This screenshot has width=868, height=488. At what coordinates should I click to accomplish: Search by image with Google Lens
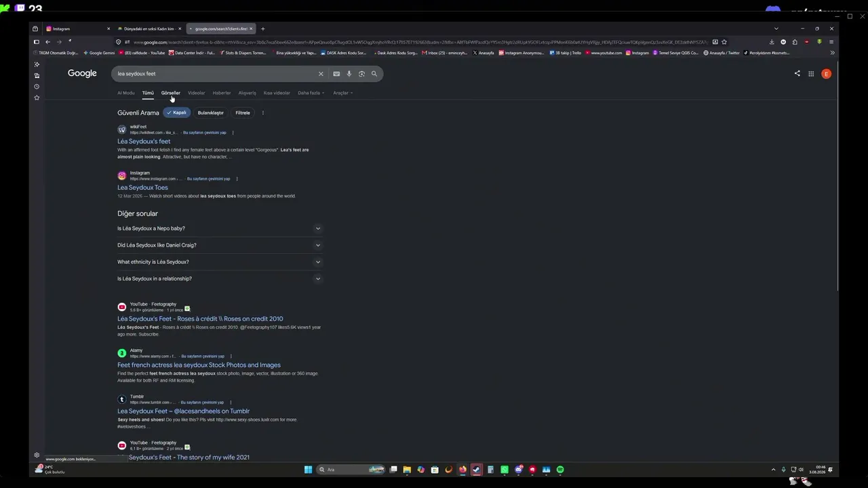(361, 74)
